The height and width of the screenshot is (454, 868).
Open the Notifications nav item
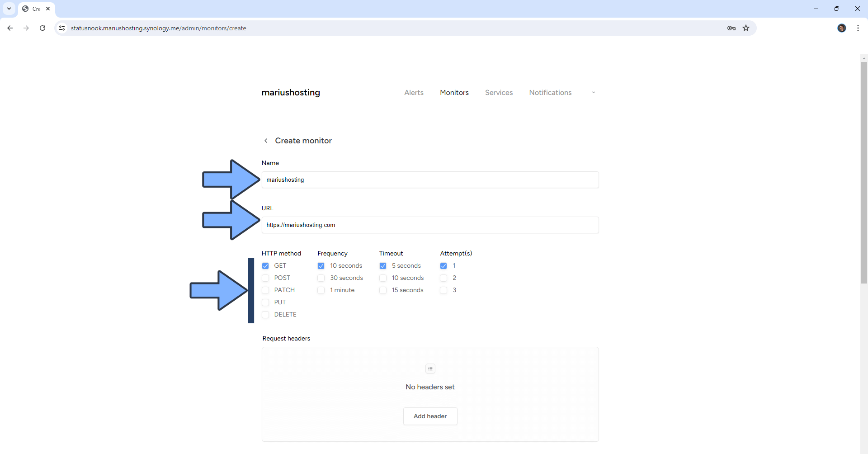click(550, 93)
